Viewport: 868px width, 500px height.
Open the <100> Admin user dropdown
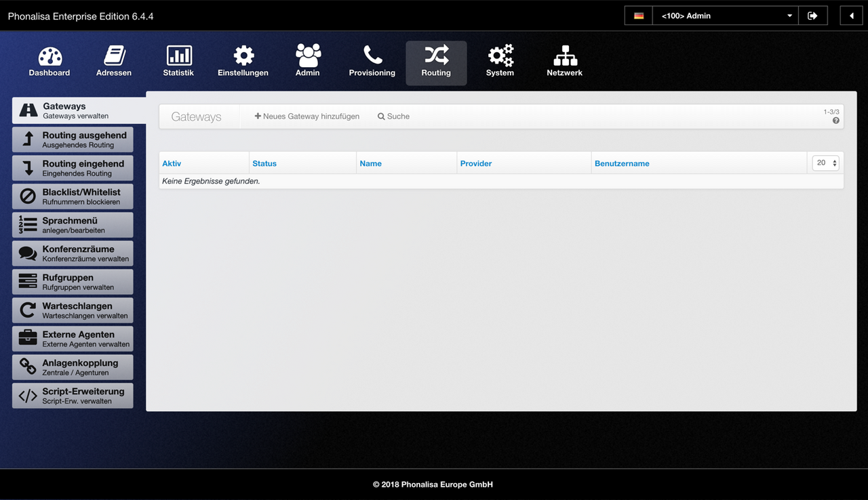tap(725, 16)
